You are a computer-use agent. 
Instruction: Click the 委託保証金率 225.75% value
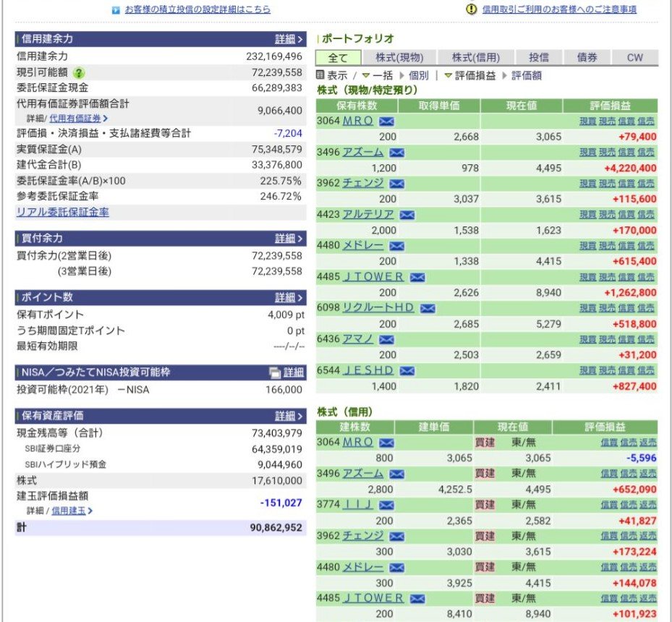[280, 181]
